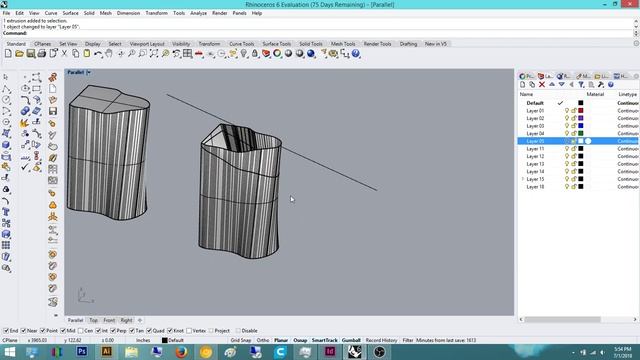Select the Pan hand tool
Image resolution: width=640 pixels, height=360 pixels.
click(x=109, y=53)
